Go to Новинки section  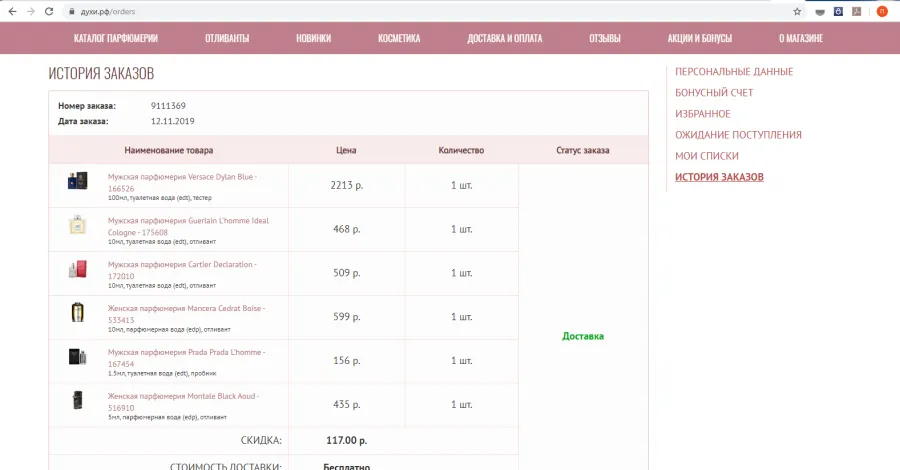[x=313, y=38]
